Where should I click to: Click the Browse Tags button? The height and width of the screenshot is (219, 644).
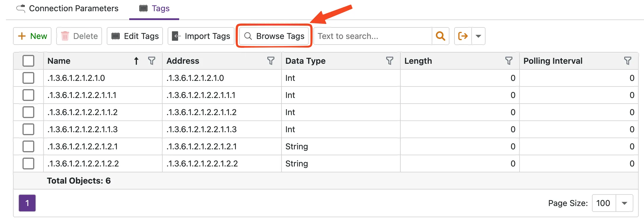click(x=274, y=36)
